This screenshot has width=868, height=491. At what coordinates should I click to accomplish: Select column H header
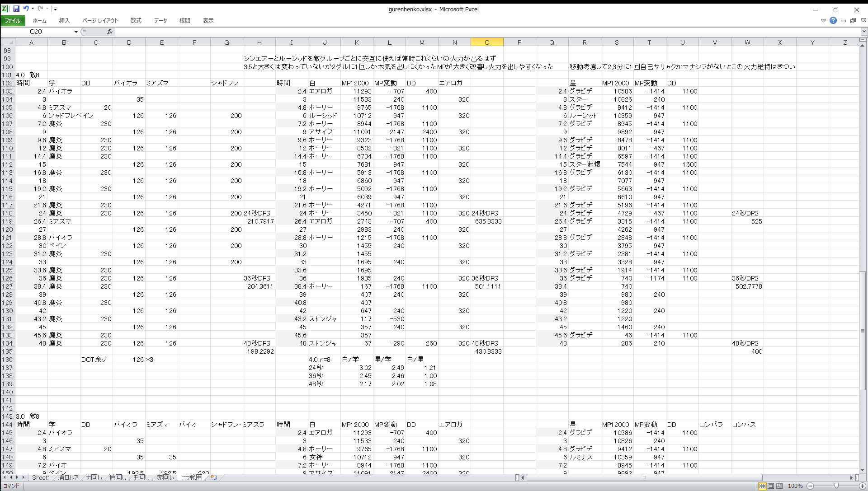259,42
